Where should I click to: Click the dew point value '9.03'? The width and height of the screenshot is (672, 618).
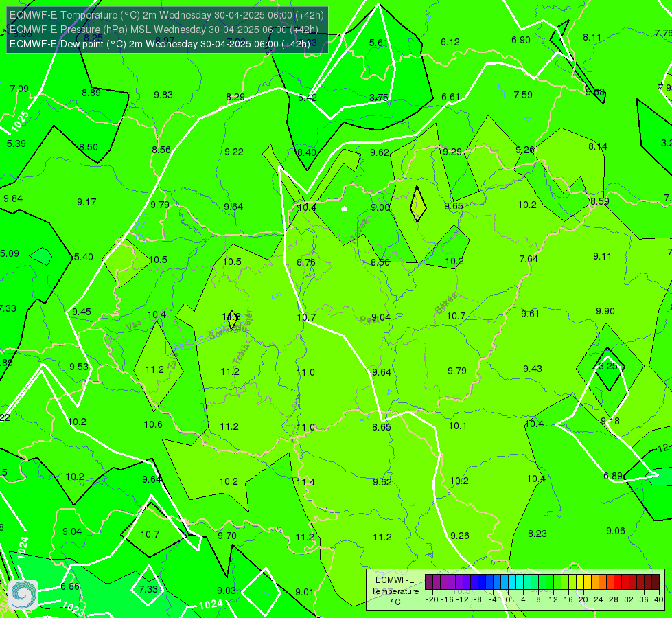pos(227,591)
